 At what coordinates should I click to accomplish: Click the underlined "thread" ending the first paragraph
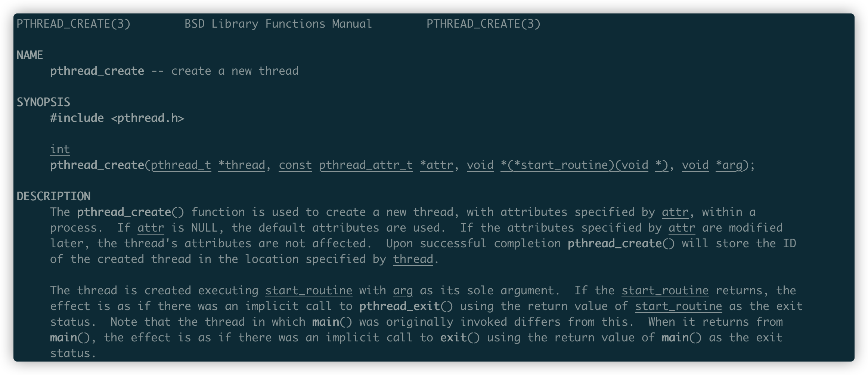413,259
